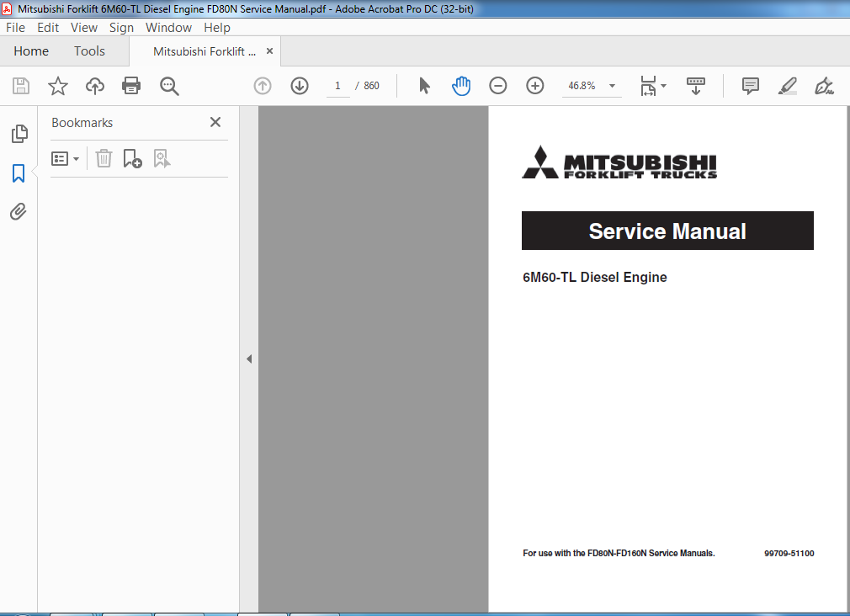Go to previous page arrow
Viewport: 850px width, 616px height.
tap(263, 86)
